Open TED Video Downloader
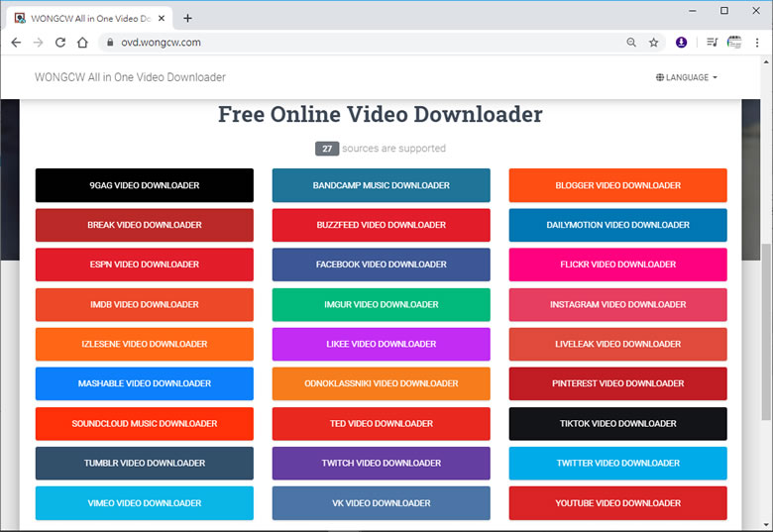The height and width of the screenshot is (532, 773). (x=382, y=424)
